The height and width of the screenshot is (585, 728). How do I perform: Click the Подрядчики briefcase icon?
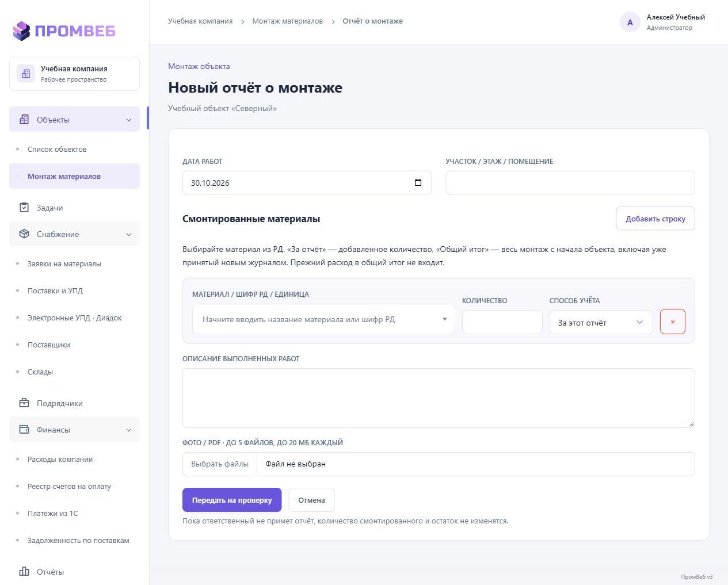[24, 403]
